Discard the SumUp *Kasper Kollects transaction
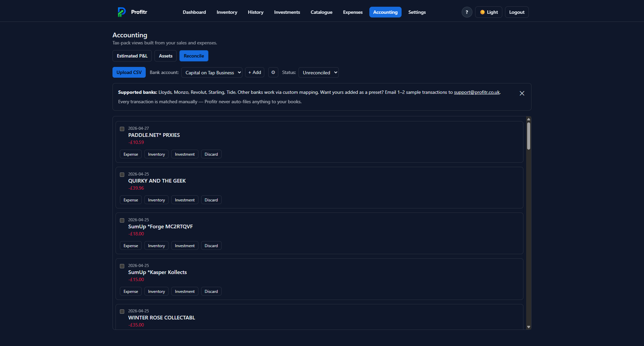Viewport: 644px width, 346px height. pyautogui.click(x=211, y=292)
